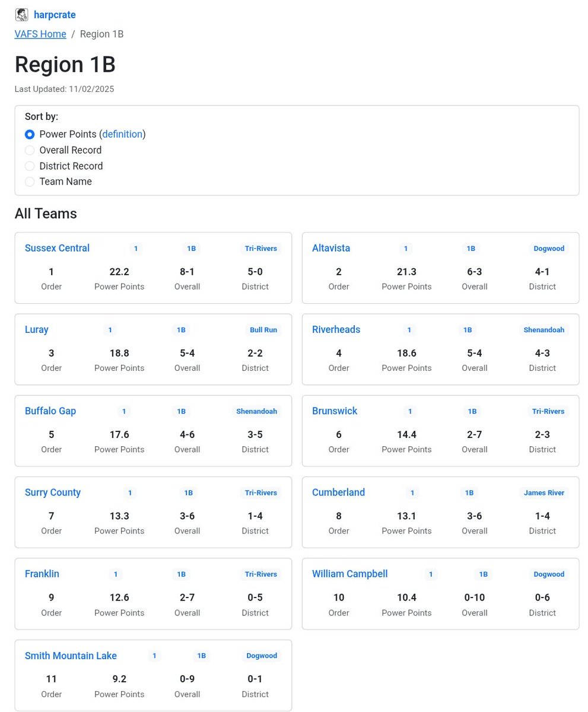
Task: Click Riverheads' 18.6 power points value
Action: pos(406,353)
